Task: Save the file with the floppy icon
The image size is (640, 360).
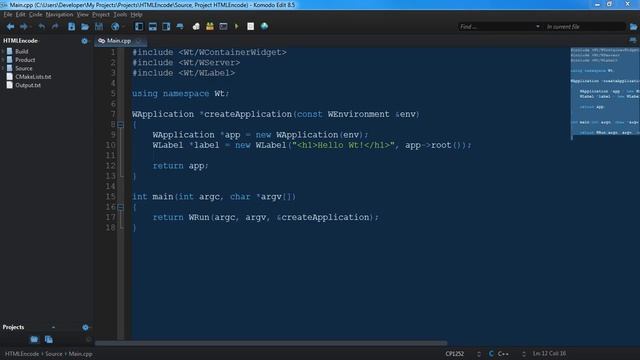Action: point(99,27)
